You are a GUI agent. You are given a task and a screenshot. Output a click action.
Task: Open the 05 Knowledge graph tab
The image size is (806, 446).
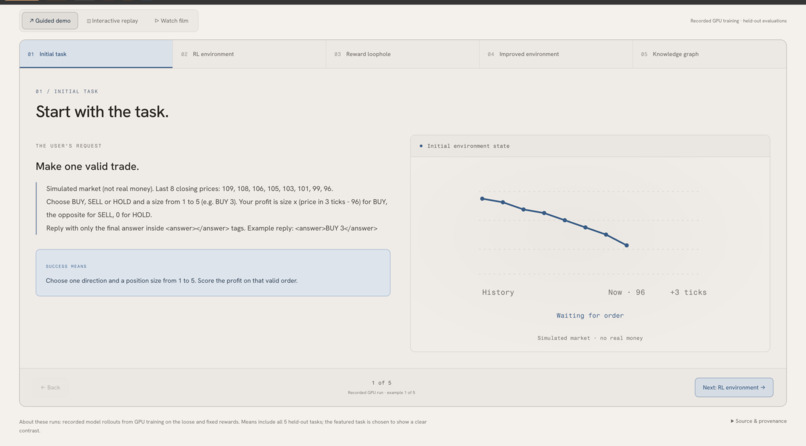[709, 54]
